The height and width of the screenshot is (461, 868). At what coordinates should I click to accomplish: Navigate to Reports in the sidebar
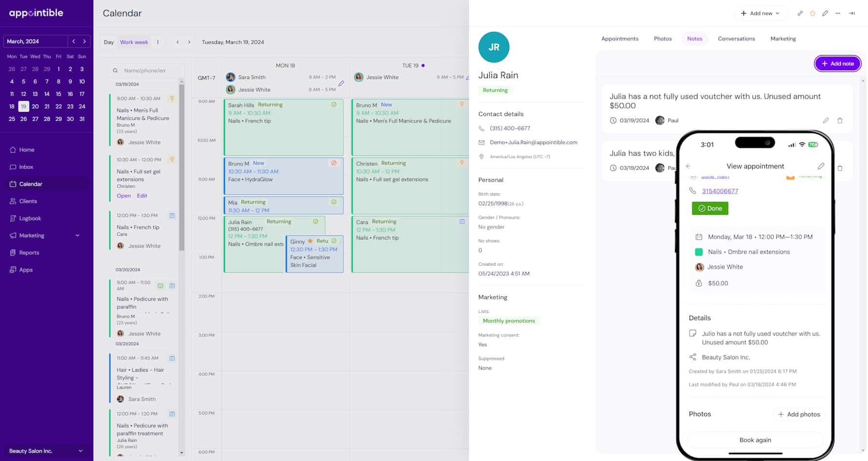(x=29, y=252)
